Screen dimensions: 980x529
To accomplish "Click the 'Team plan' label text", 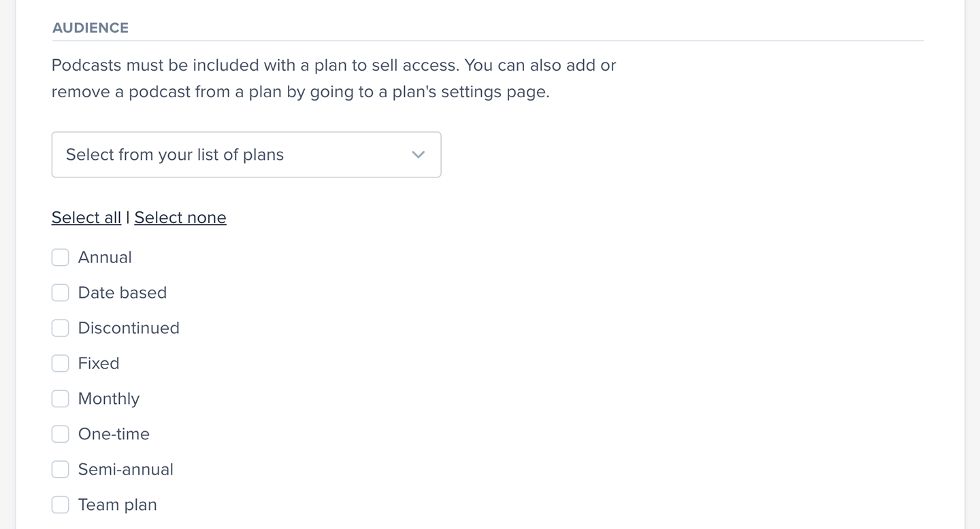I will [118, 505].
